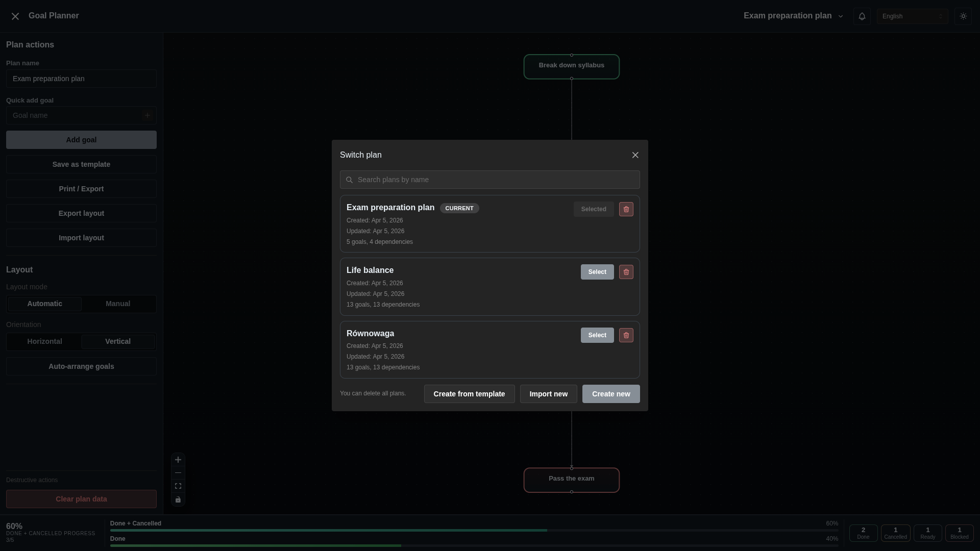
Task: Fit the goal graph to view
Action: (x=178, y=486)
